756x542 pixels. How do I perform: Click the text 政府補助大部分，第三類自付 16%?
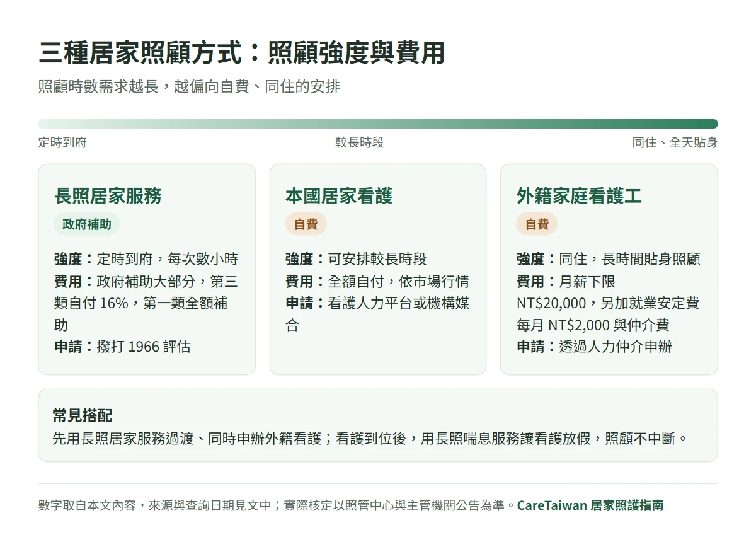click(146, 292)
